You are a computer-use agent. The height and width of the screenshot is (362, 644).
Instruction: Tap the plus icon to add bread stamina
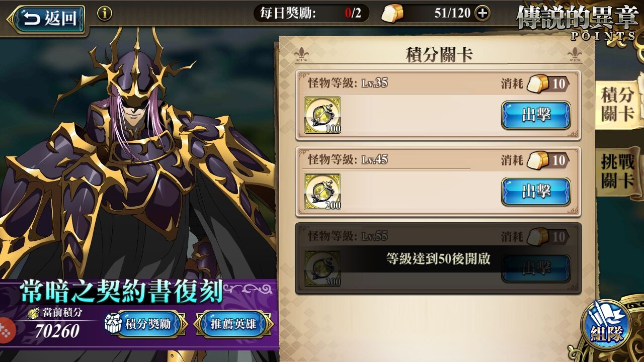pos(482,14)
